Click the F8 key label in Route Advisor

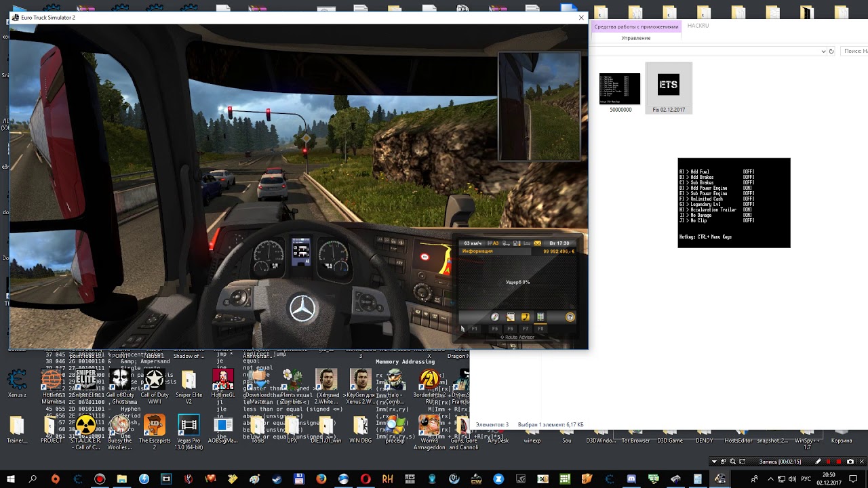[540, 329]
